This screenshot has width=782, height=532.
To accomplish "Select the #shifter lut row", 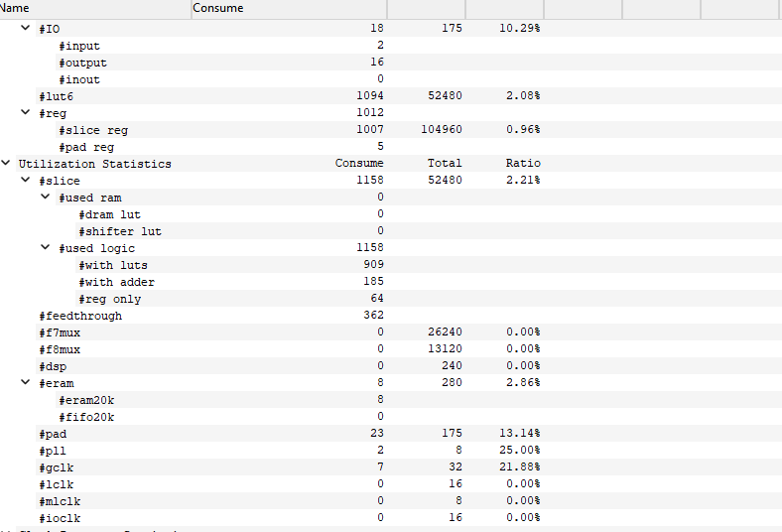I will (119, 231).
